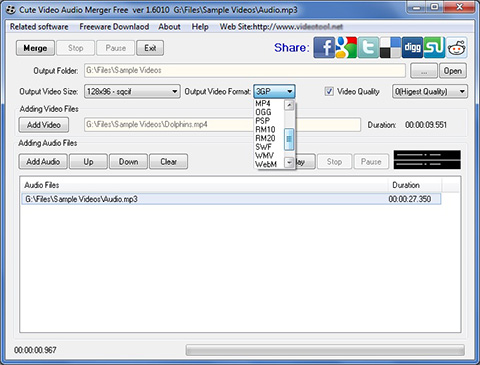The width and height of the screenshot is (480, 365).
Task: Choose MP4 in the format list
Action: click(263, 104)
